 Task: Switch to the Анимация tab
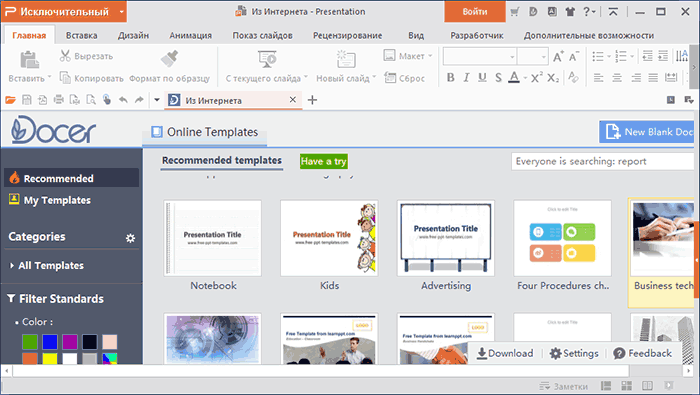point(191,35)
